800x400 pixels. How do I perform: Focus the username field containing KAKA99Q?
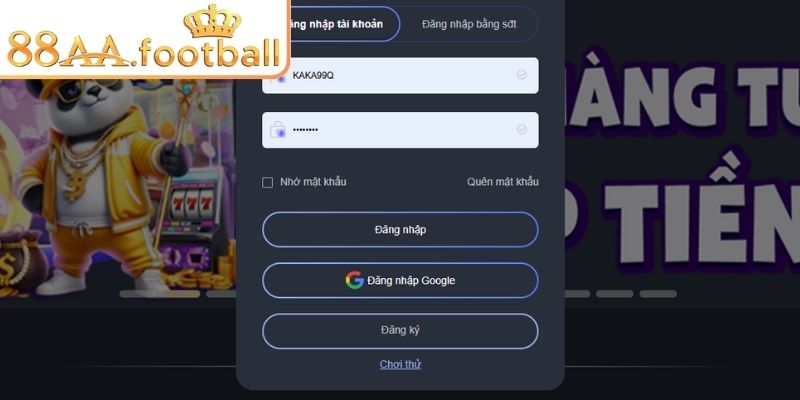coord(400,76)
